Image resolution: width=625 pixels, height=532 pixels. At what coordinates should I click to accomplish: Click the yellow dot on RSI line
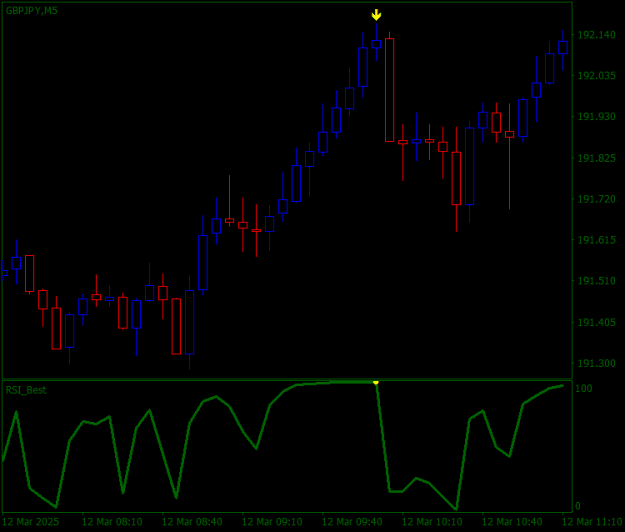(x=376, y=383)
